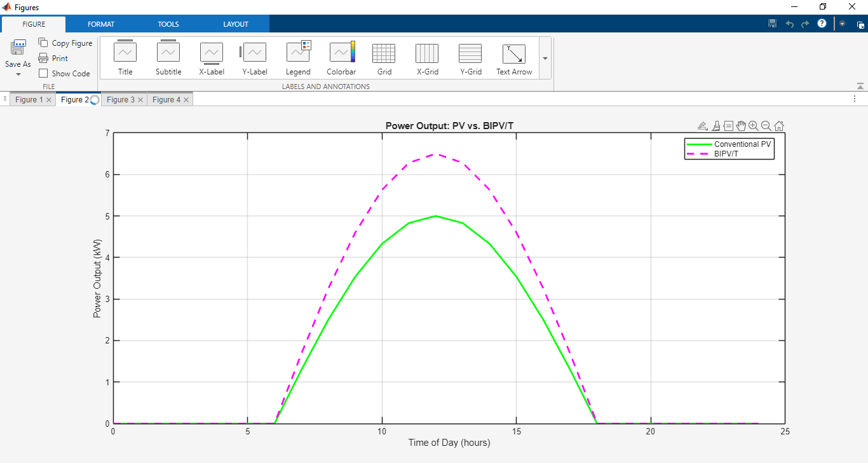
Task: Print the current figure
Action: tap(53, 59)
